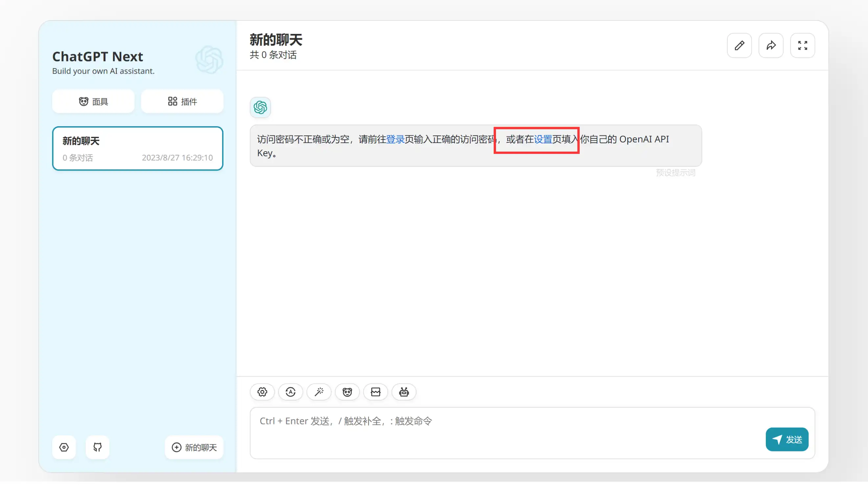This screenshot has width=868, height=485.
Task: Open the GitHub repository icon
Action: pyautogui.click(x=97, y=447)
